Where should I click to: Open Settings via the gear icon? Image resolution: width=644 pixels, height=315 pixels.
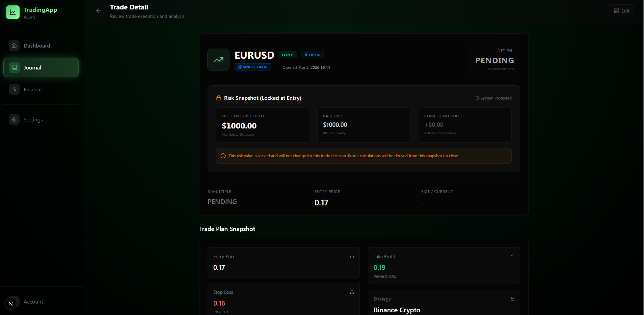(14, 119)
